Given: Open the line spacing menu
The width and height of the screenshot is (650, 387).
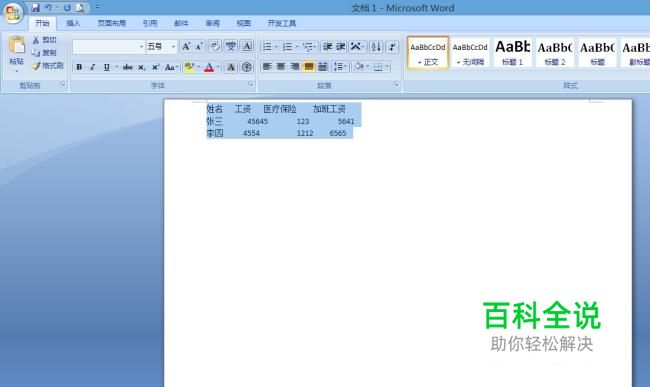Looking at the screenshot, I should tap(340, 67).
